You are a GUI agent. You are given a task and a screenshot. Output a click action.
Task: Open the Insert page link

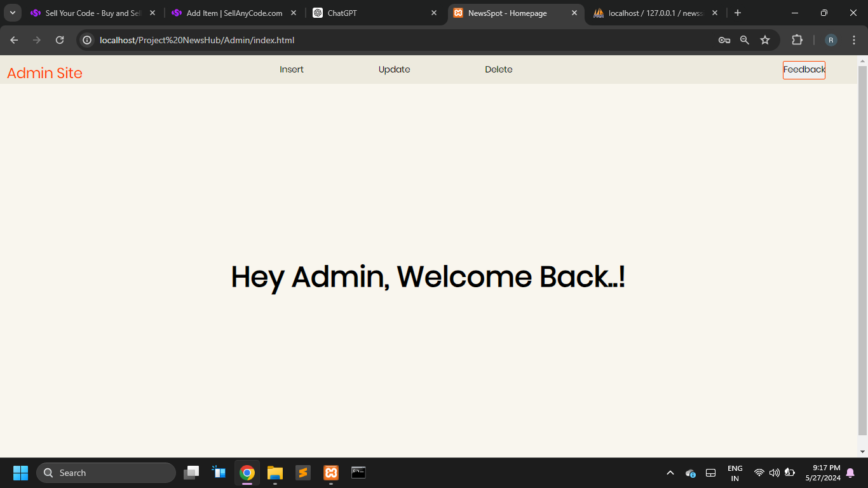[292, 70]
